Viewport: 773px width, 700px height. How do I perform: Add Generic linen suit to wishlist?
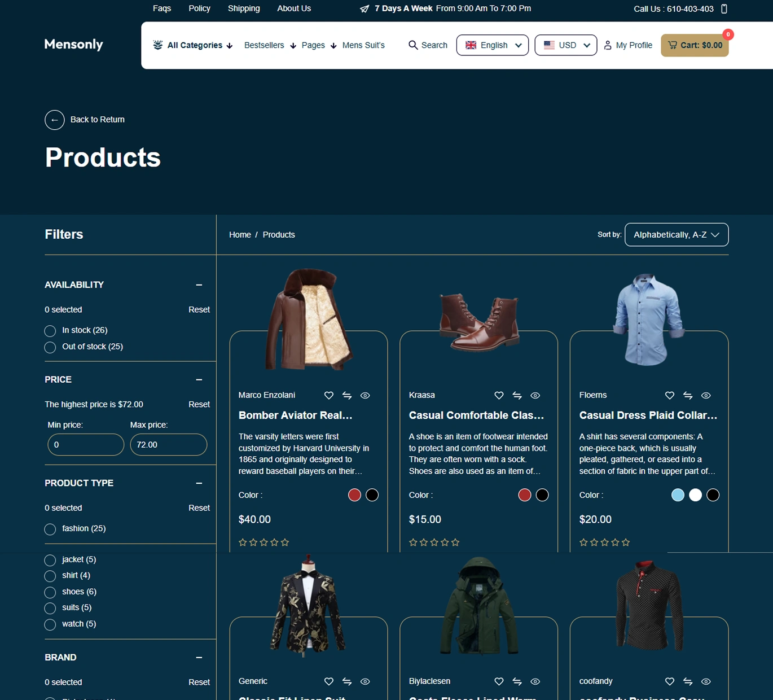click(329, 682)
